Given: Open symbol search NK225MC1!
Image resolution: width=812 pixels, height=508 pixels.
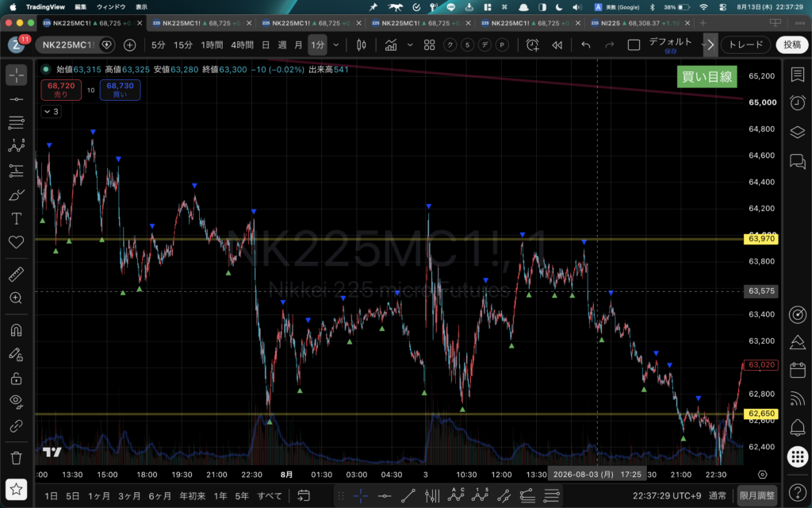Looking at the screenshot, I should click(67, 45).
